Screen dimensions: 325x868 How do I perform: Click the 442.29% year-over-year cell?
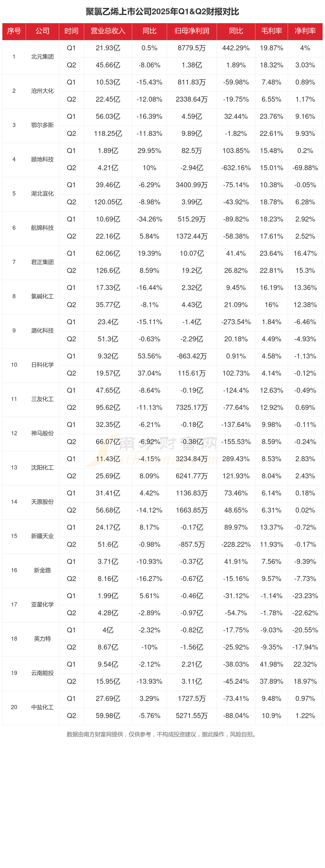tap(236, 48)
